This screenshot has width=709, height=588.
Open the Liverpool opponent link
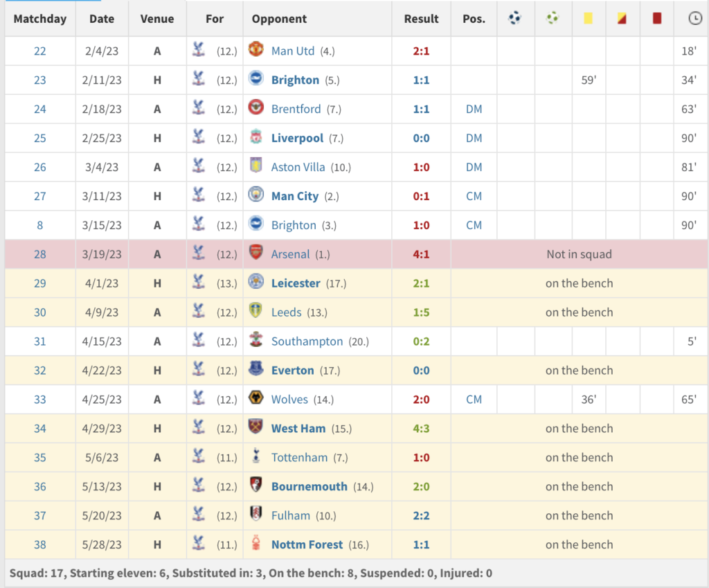click(x=297, y=138)
